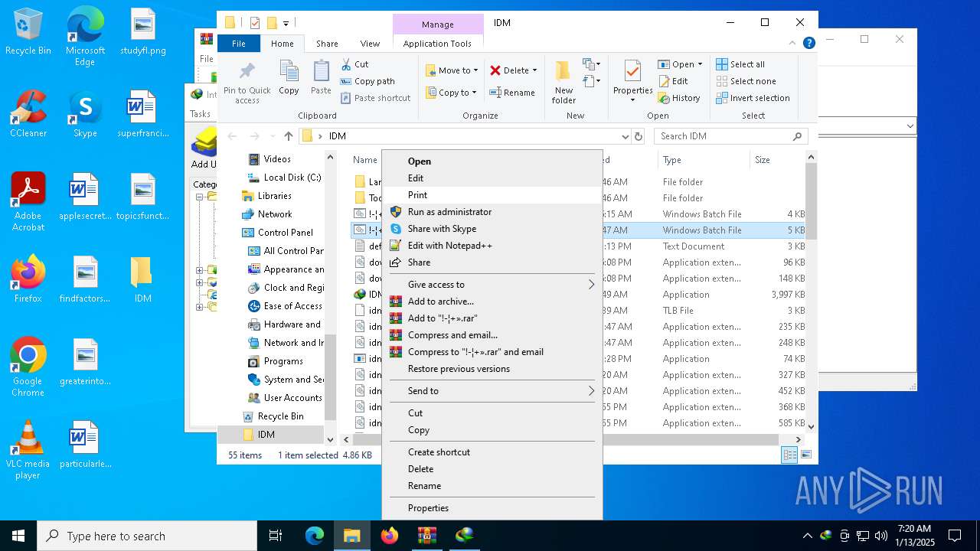The height and width of the screenshot is (551, 980).
Task: Choose Delete in the context menu
Action: 492,469
